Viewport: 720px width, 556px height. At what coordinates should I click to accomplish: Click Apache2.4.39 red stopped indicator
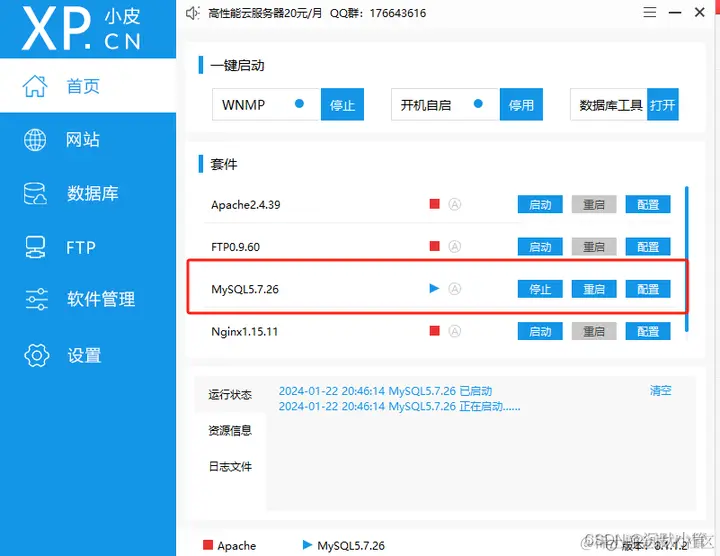pos(434,204)
